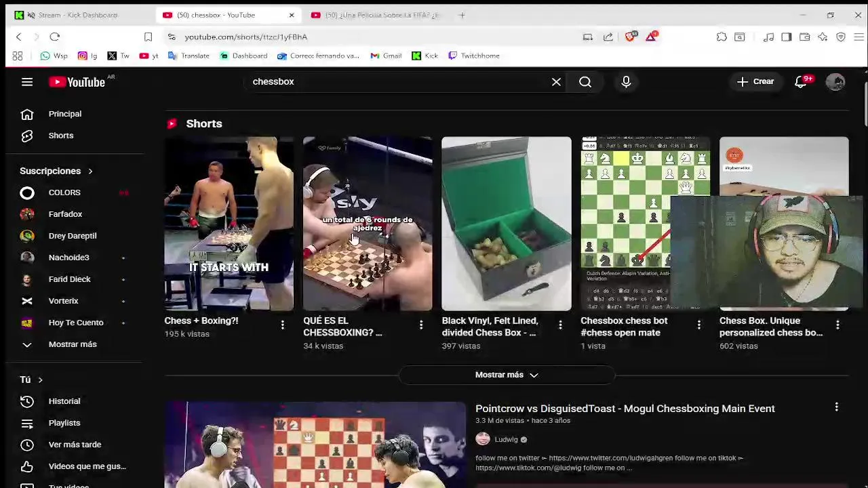Open the Crear create menu
The width and height of the screenshot is (868, 488).
(755, 82)
